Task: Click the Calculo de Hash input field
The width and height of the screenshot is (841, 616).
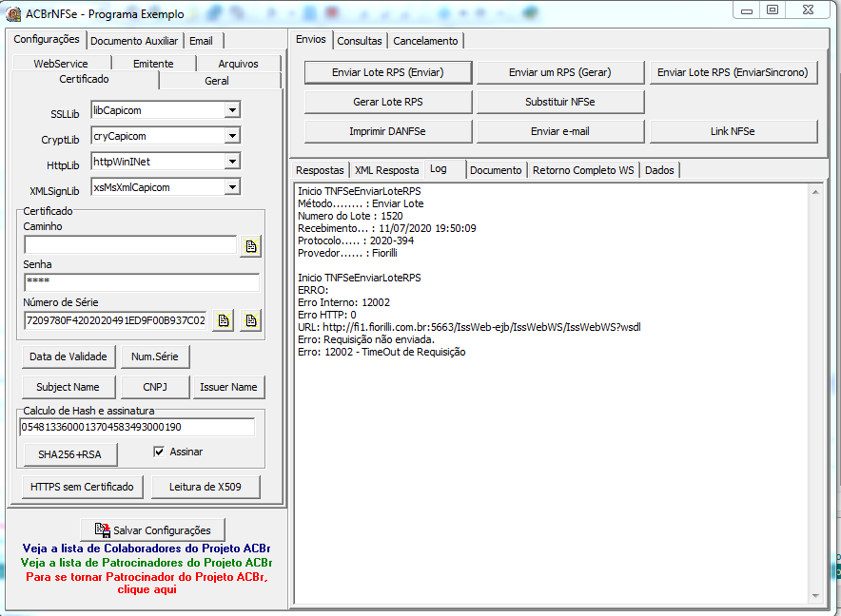Action: click(137, 427)
